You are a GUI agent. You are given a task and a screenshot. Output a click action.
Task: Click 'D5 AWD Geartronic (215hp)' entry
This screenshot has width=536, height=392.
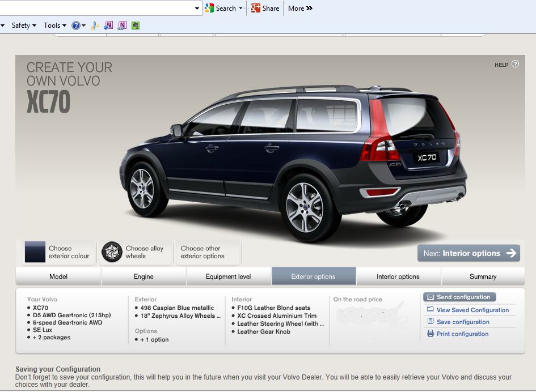tap(72, 315)
